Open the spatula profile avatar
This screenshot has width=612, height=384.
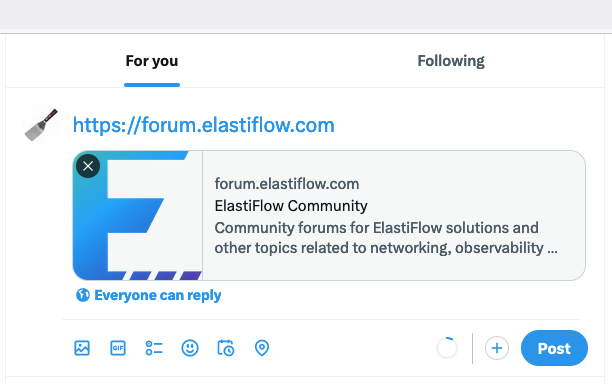[42, 124]
